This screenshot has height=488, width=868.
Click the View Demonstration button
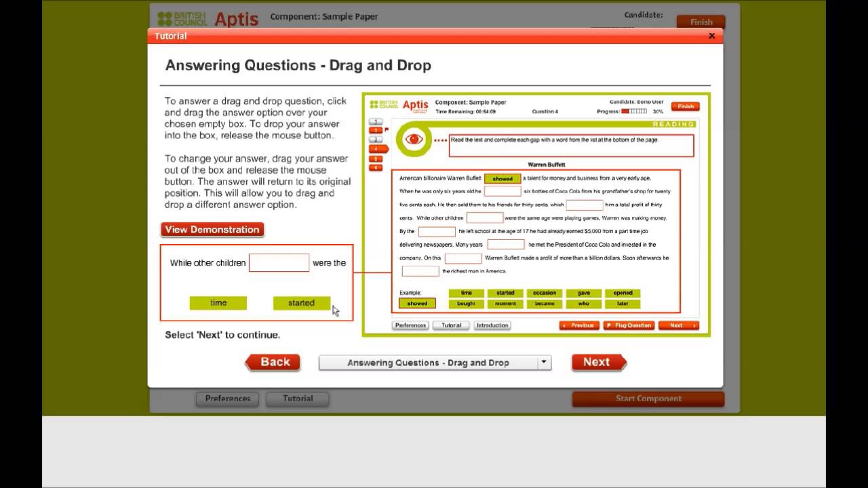tap(212, 230)
